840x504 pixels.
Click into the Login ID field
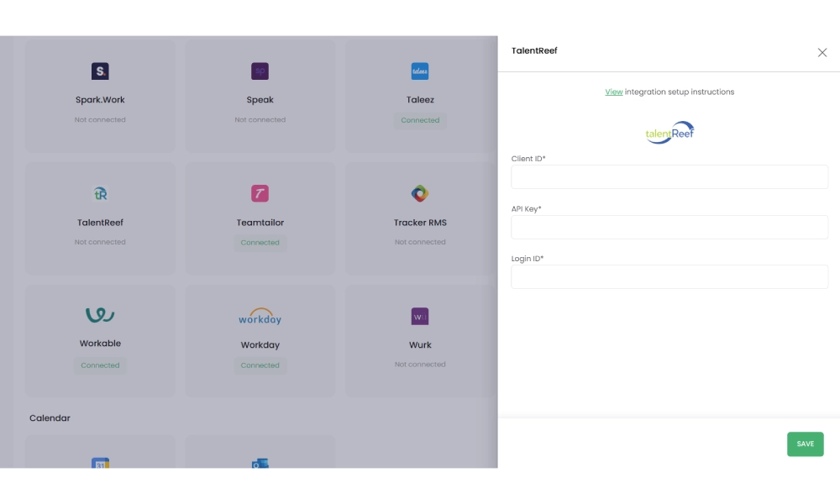click(x=669, y=277)
